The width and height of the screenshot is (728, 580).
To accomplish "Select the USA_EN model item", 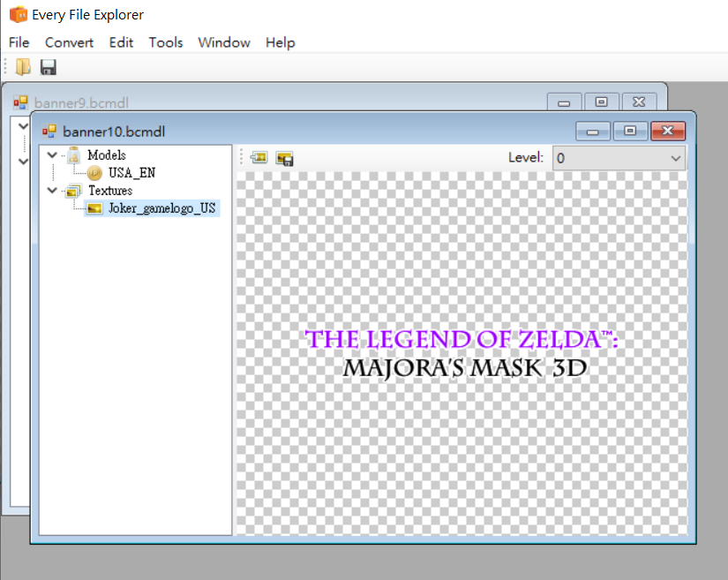I will tap(131, 173).
